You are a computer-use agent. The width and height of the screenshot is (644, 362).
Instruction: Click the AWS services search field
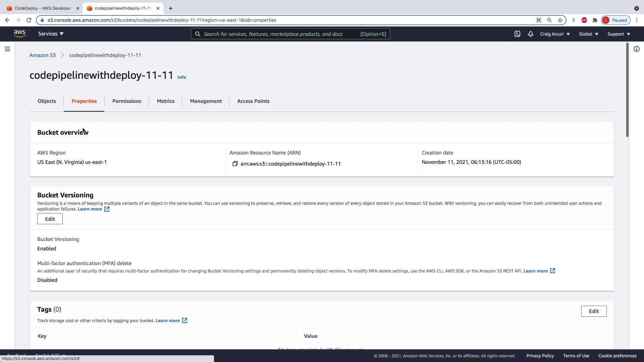tap(278, 34)
